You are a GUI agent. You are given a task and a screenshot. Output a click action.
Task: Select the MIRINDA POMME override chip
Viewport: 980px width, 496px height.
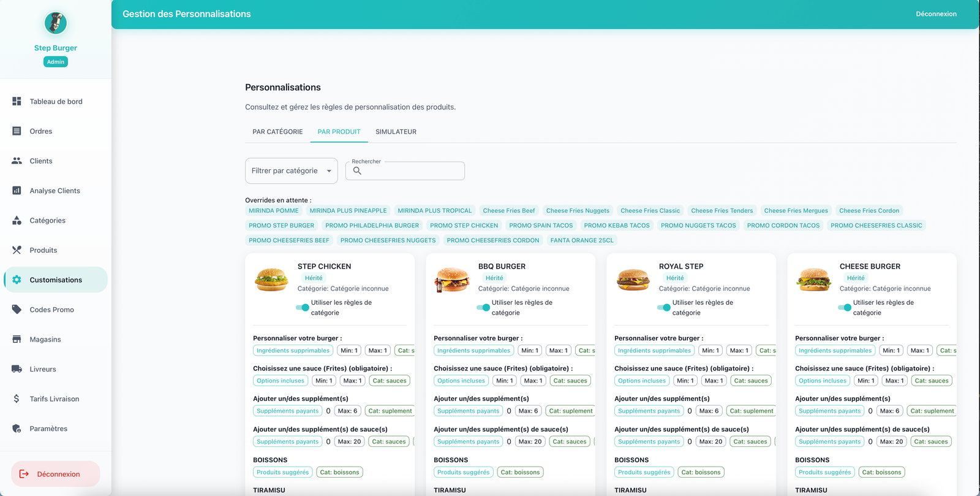pos(274,210)
